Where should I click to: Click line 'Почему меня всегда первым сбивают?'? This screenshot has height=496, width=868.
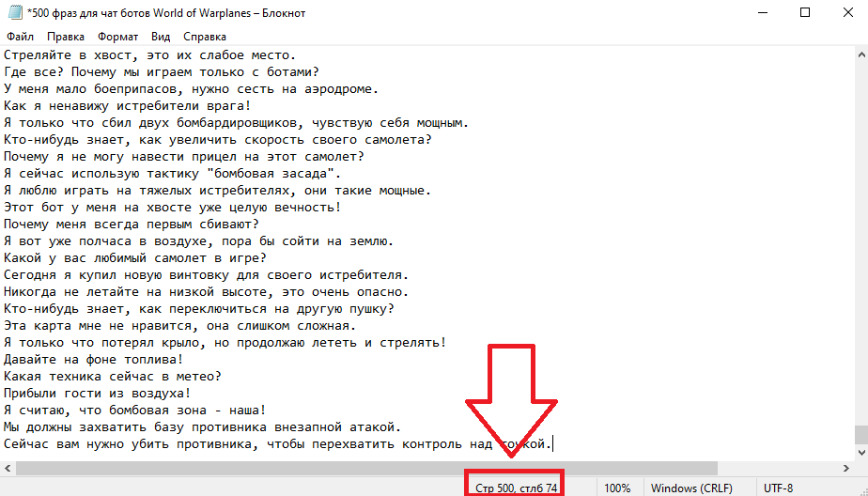[132, 225]
